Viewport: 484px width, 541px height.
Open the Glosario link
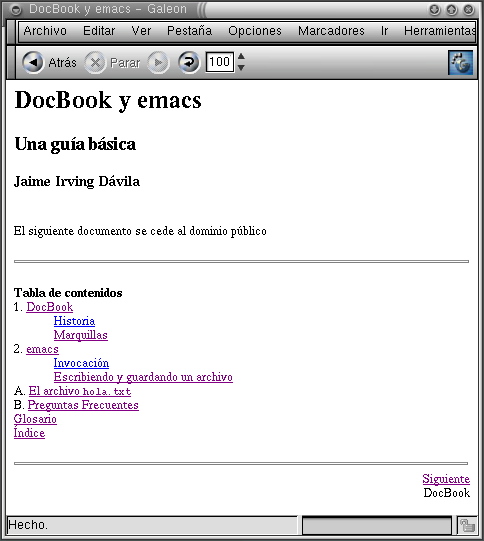[35, 419]
